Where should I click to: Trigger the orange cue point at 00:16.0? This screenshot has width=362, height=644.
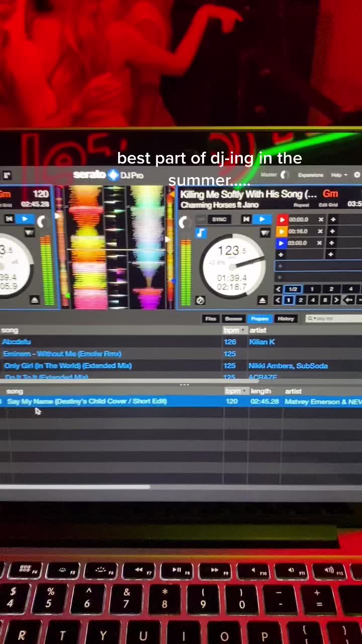pyautogui.click(x=282, y=231)
